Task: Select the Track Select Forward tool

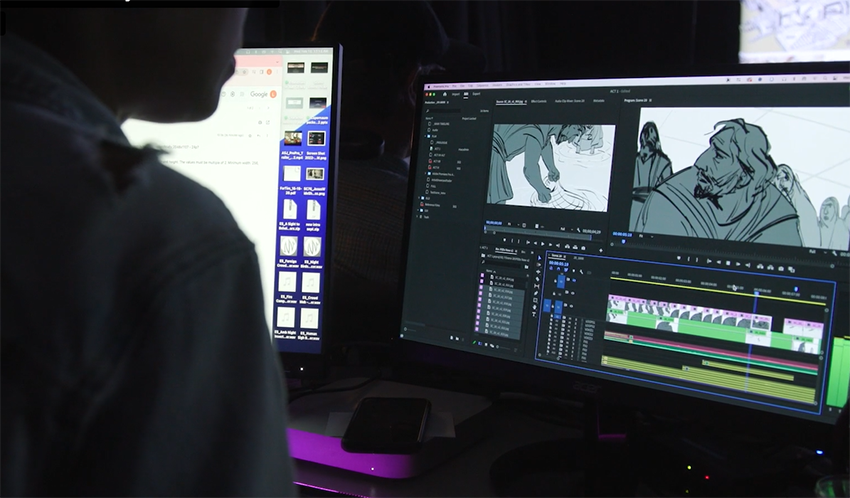Action: click(538, 264)
